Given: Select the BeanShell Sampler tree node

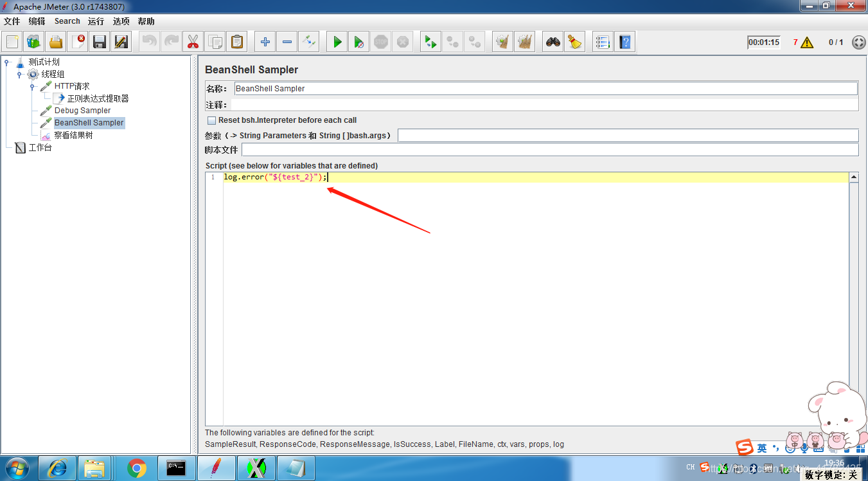Looking at the screenshot, I should coord(89,123).
